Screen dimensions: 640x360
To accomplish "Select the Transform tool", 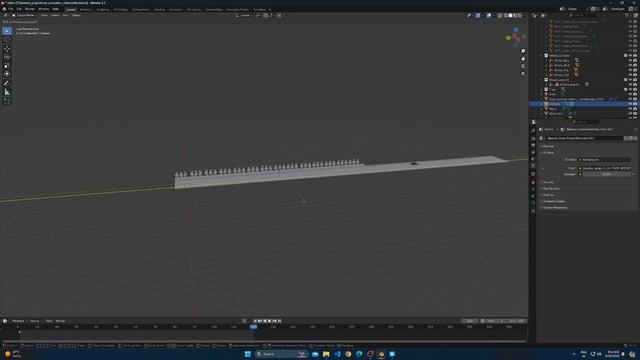I will point(7,74).
